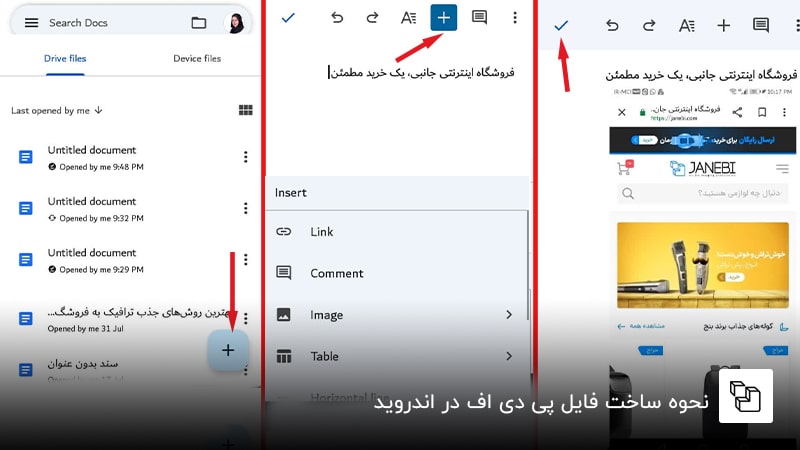Open more options for 9:29 PM document
The image size is (800, 450).
[x=245, y=260]
